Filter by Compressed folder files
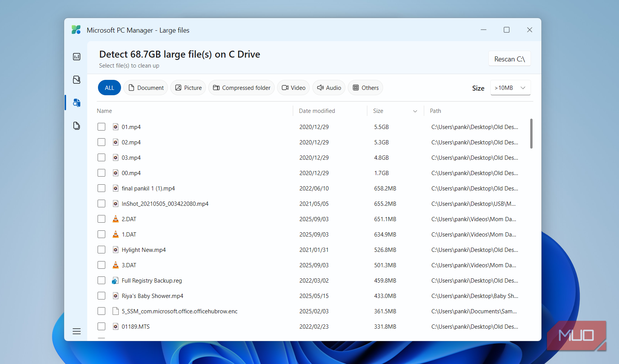Screen dimensions: 619x364 241,88
